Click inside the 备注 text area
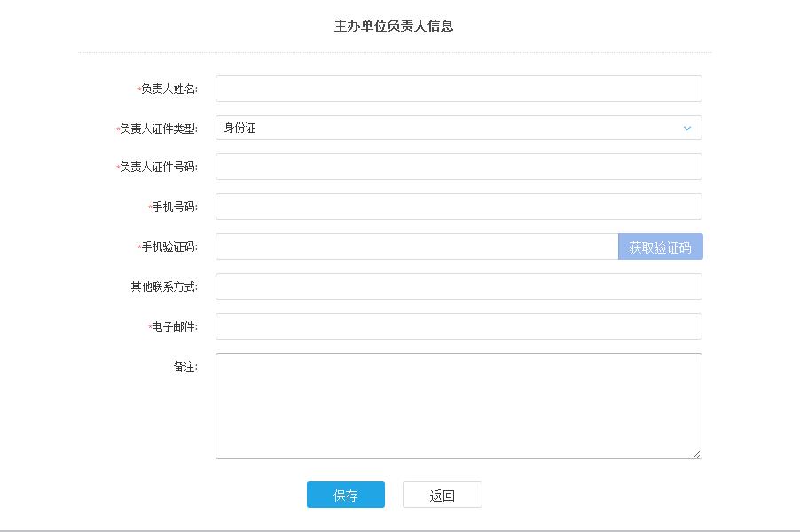The height and width of the screenshot is (532, 800). 458,405
